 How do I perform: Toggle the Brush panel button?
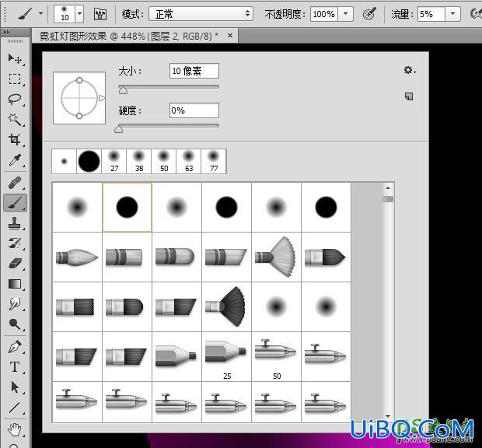(100, 14)
